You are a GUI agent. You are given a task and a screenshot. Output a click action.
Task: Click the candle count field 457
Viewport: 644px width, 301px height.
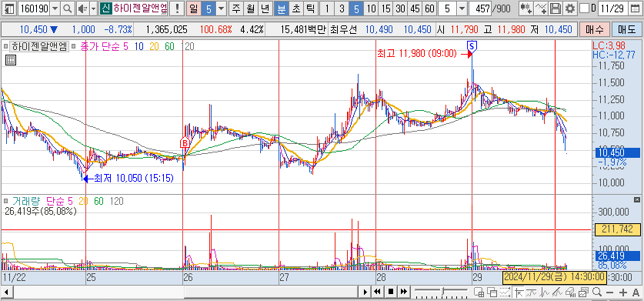pos(481,8)
